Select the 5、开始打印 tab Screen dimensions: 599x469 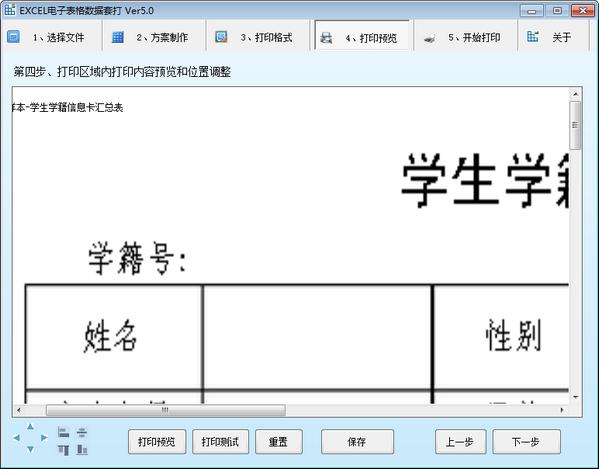(466, 37)
